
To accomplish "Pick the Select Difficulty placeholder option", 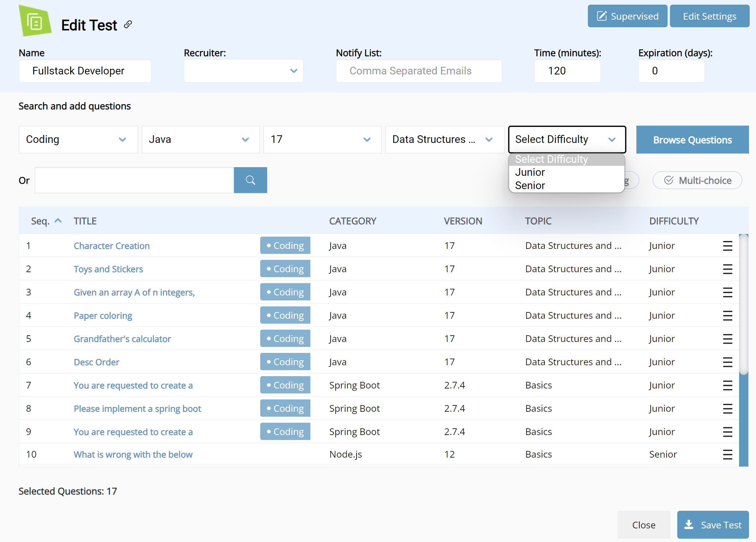I will coord(566,159).
